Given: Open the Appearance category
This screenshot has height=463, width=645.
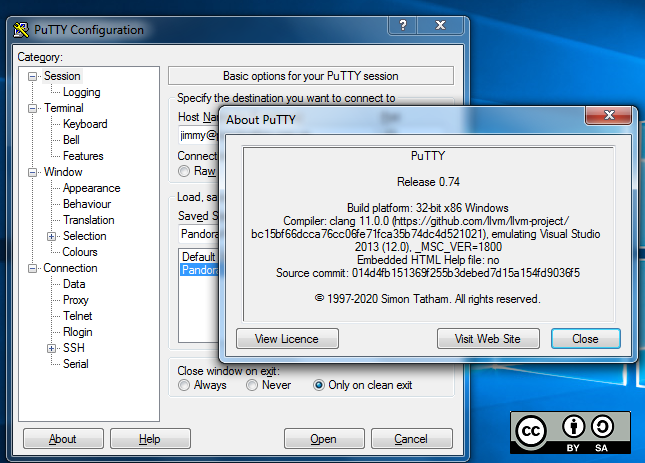Looking at the screenshot, I should coord(92,188).
